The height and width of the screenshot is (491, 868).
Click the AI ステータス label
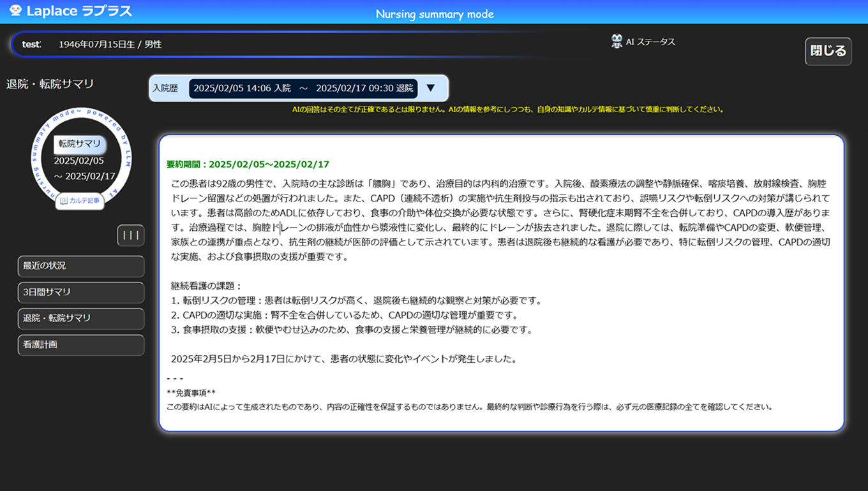pyautogui.click(x=650, y=42)
